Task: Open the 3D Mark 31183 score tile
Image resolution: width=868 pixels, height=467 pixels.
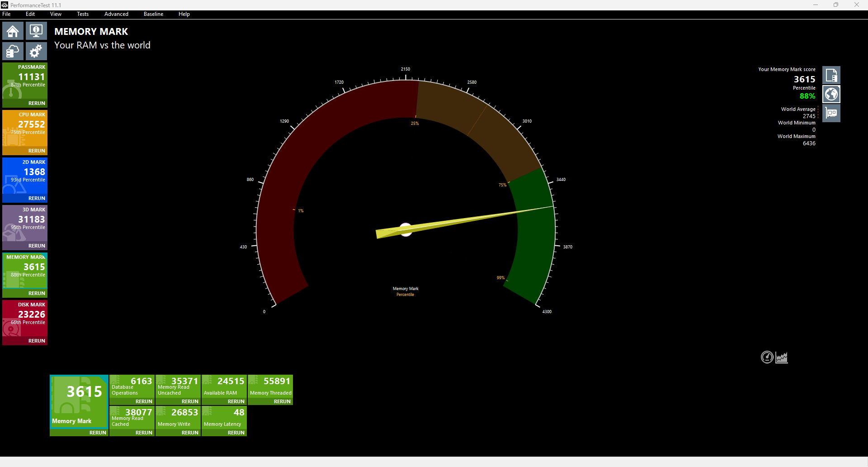Action: (x=25, y=224)
